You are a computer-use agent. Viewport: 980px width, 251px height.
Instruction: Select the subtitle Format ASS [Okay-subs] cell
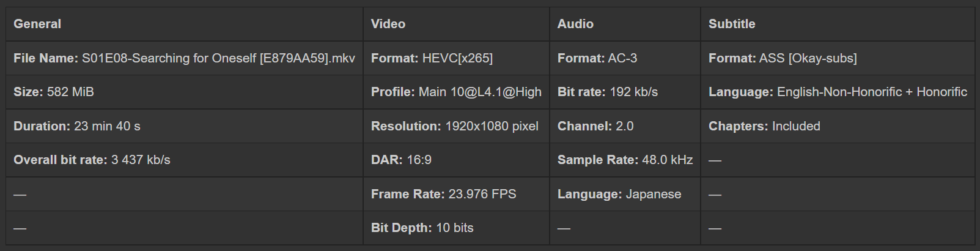(x=783, y=58)
